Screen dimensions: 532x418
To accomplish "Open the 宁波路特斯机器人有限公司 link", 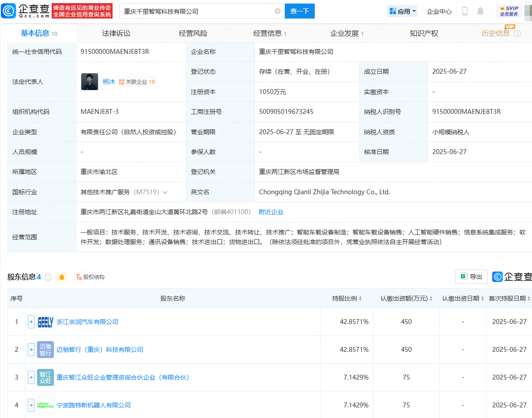I will click(94, 405).
